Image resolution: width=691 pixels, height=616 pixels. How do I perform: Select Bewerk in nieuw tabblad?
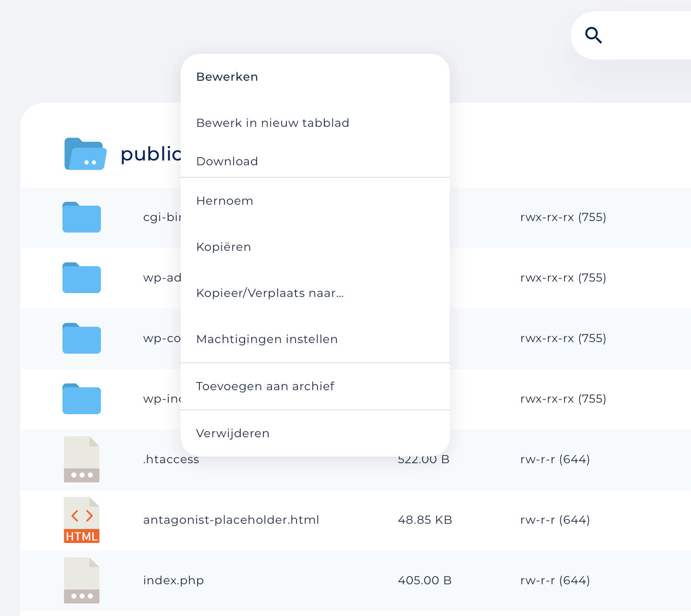coord(272,123)
